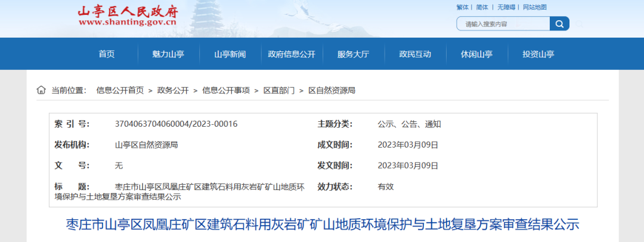Image resolution: width=644 pixels, height=242 pixels.
Task: Open the 信息公开首页 breadcrumb link
Action: (x=120, y=90)
